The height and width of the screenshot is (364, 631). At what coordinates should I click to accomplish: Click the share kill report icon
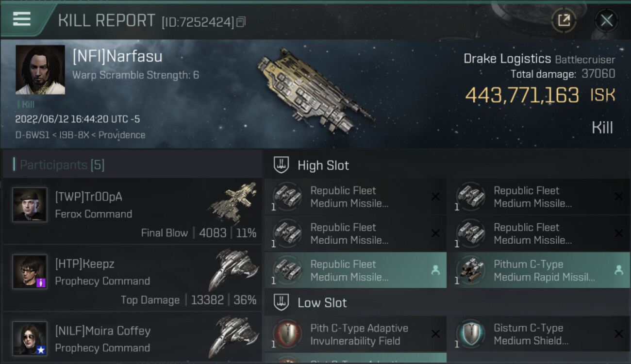564,20
